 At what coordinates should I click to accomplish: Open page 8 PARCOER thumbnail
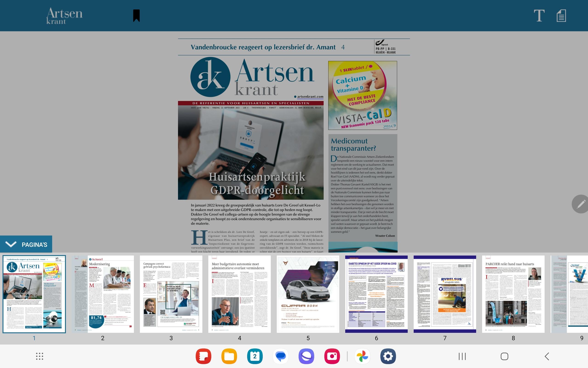point(513,294)
